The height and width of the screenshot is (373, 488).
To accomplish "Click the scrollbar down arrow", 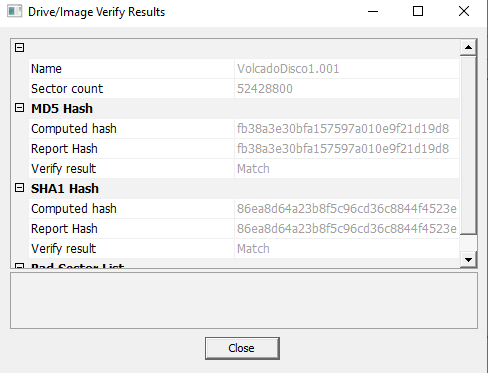I will coord(468,260).
